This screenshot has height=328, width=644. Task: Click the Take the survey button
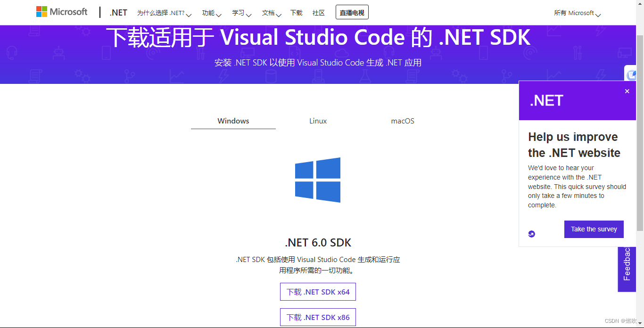coord(594,229)
